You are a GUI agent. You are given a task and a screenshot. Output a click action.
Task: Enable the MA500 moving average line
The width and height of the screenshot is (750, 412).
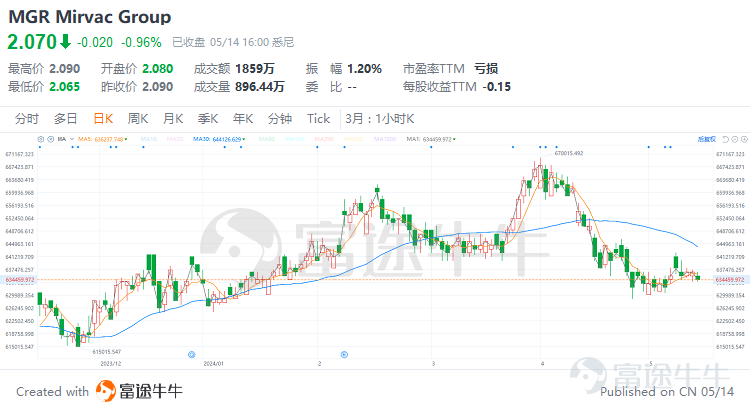click(x=353, y=139)
